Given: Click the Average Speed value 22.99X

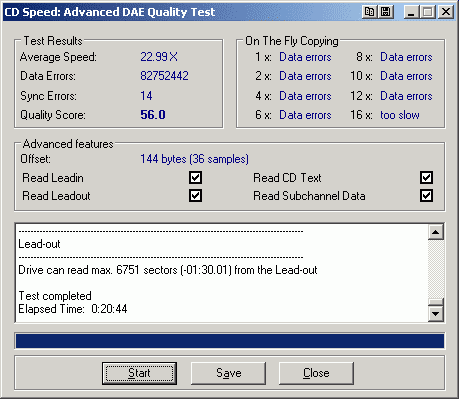Looking at the screenshot, I should (159, 57).
